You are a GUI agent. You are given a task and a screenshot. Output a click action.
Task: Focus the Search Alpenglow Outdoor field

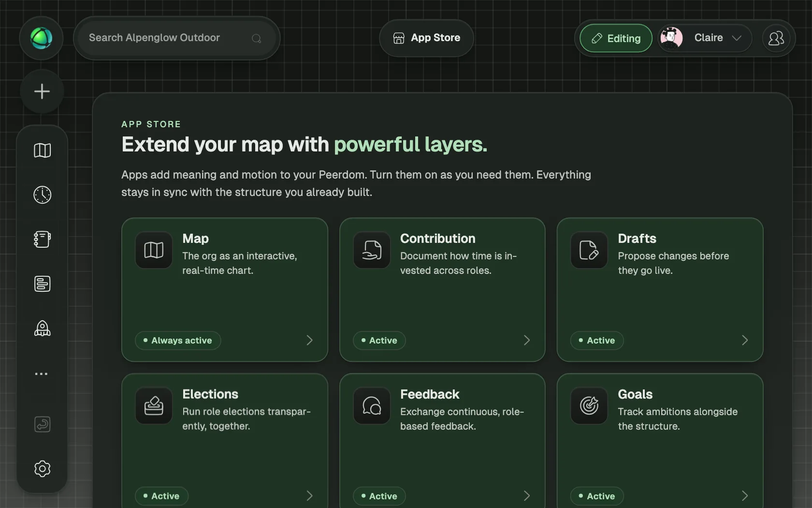point(177,38)
